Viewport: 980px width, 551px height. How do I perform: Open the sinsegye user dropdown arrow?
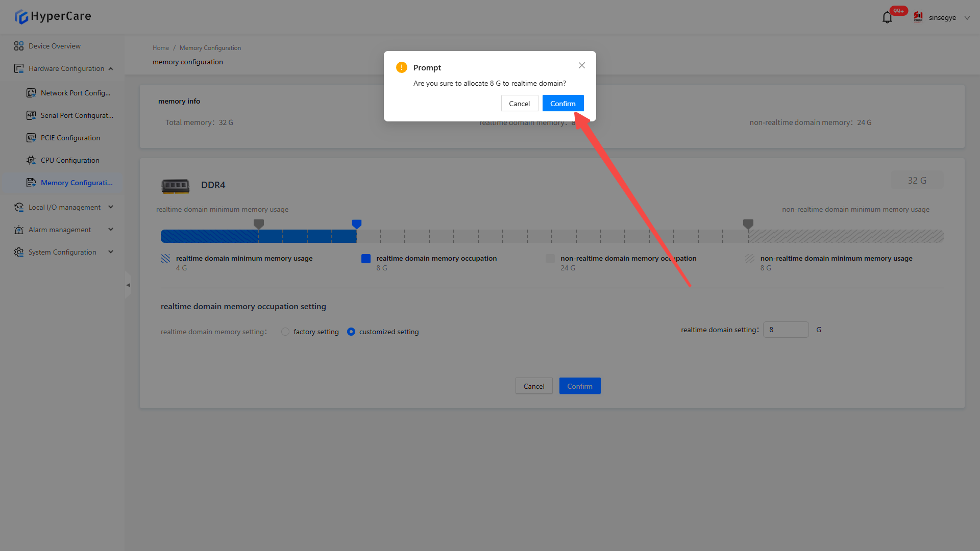click(x=967, y=17)
